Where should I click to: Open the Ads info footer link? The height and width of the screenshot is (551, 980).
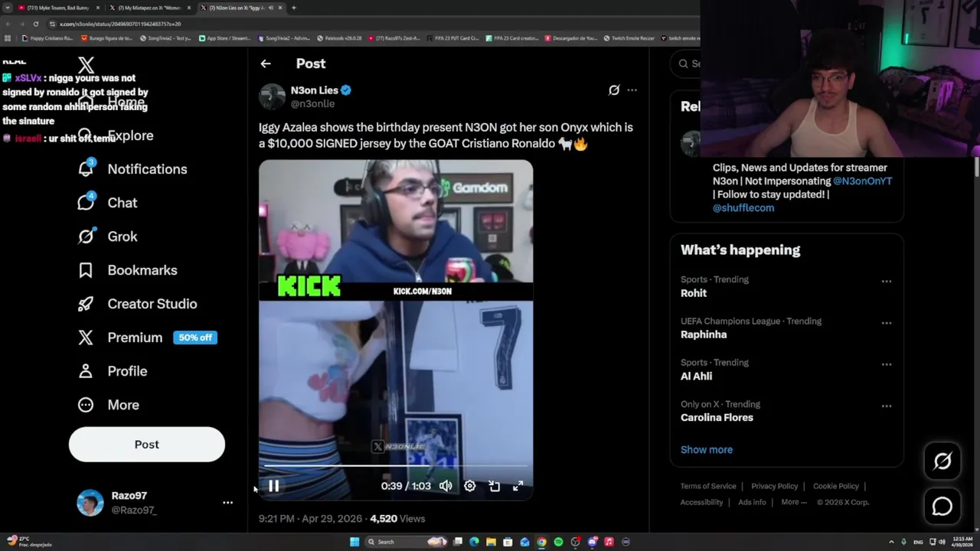[x=752, y=502]
